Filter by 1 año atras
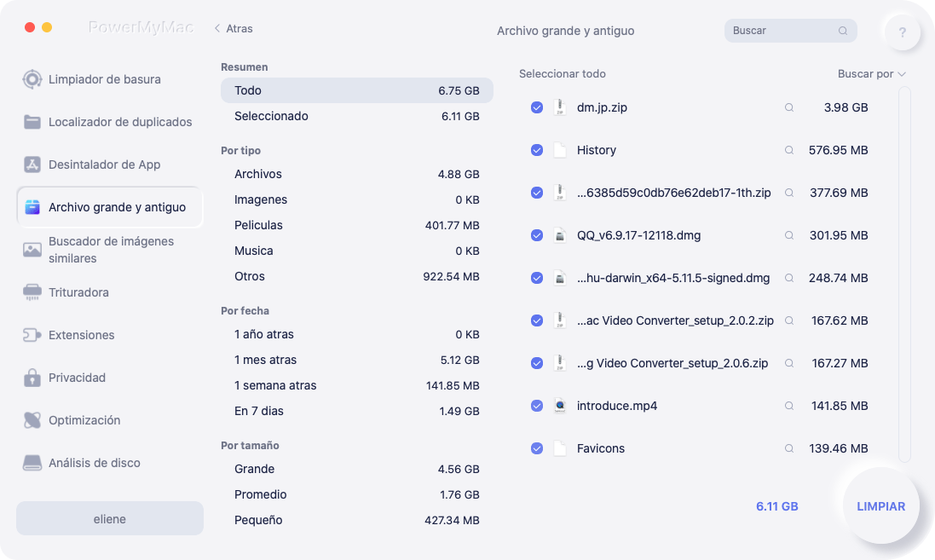The image size is (935, 560). pyautogui.click(x=356, y=335)
